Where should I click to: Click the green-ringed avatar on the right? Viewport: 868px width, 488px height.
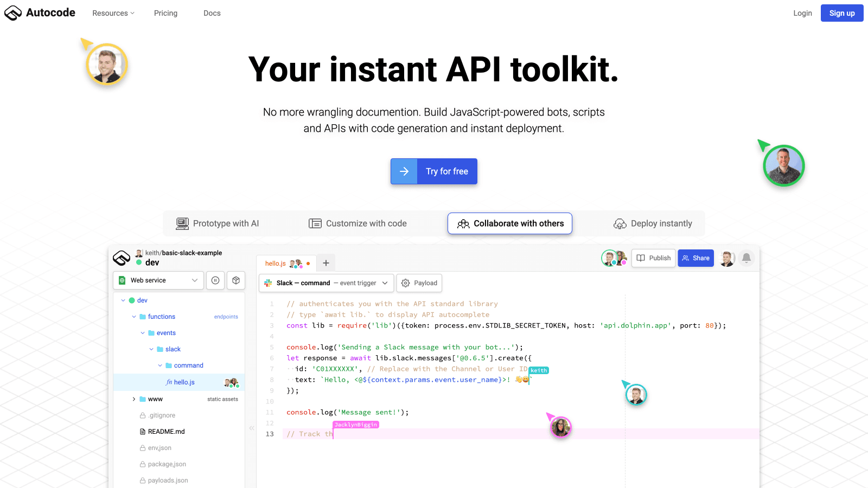click(x=784, y=166)
